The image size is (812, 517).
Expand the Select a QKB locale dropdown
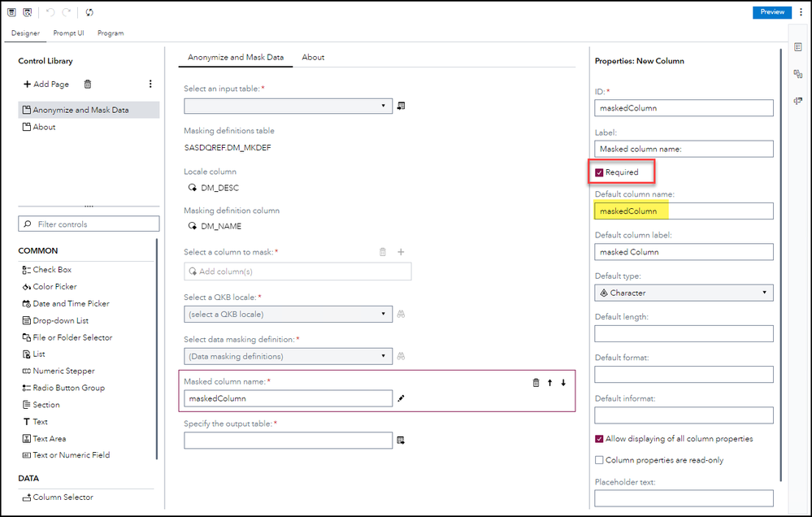(289, 314)
